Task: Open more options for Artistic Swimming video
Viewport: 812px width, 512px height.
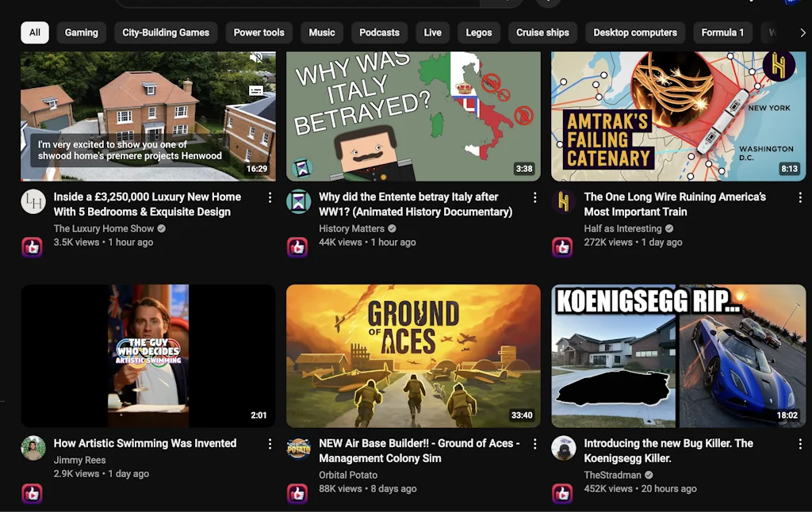Action: tap(270, 444)
